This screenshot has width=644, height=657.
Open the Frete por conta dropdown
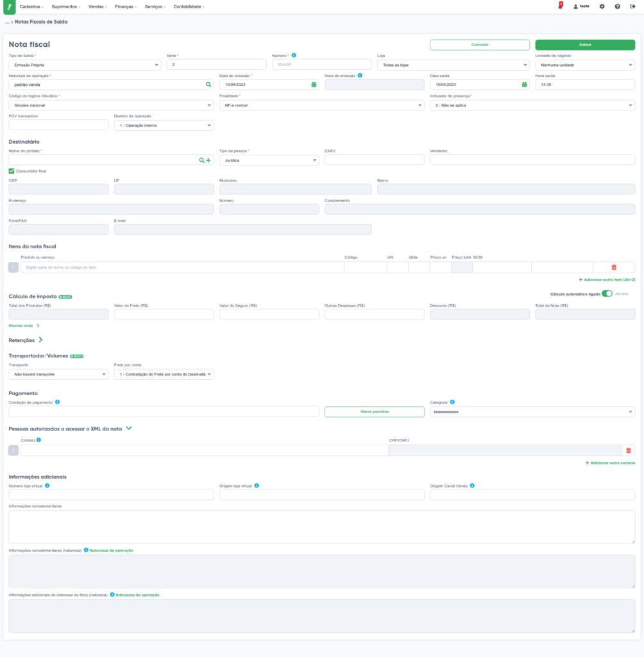164,375
